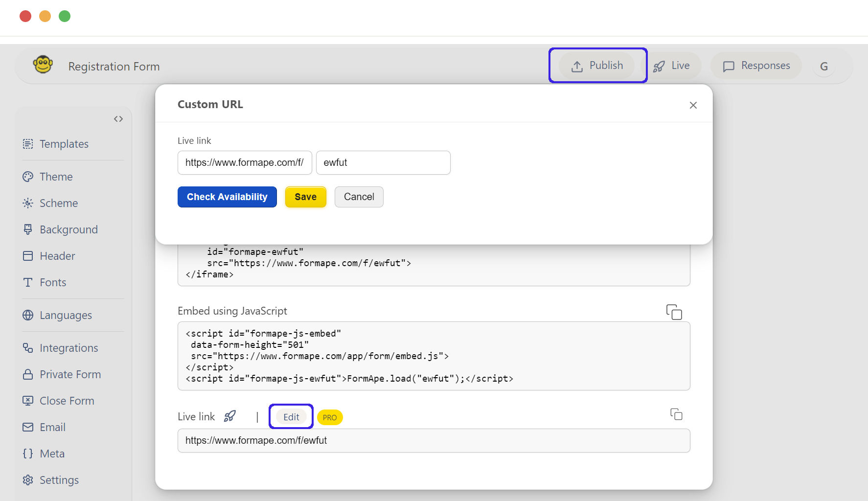Collapse the sidebar with the arrows icon

click(118, 119)
